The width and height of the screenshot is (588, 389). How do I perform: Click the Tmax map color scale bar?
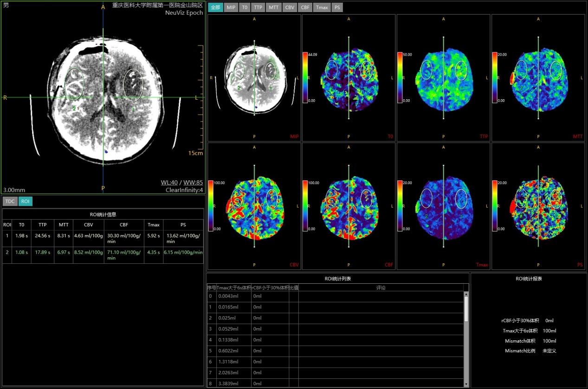pos(400,206)
